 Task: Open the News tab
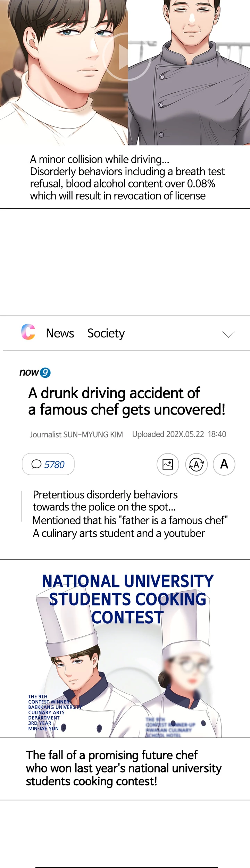(60, 333)
